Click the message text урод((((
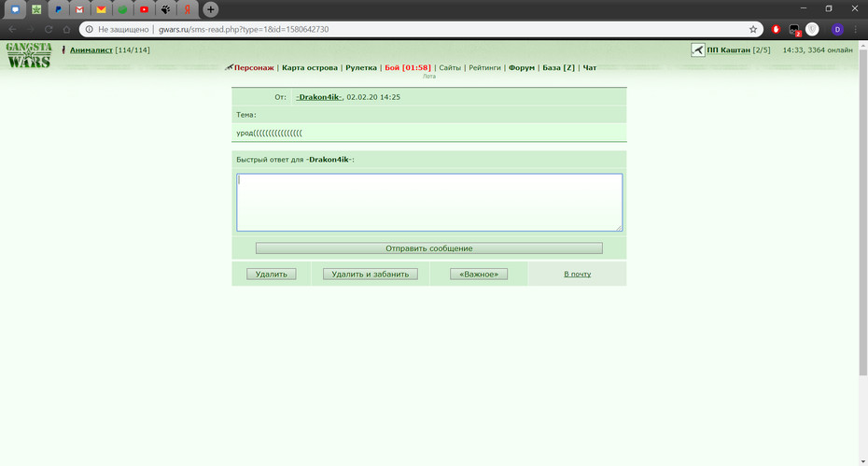Image resolution: width=868 pixels, height=466 pixels. pyautogui.click(x=269, y=133)
